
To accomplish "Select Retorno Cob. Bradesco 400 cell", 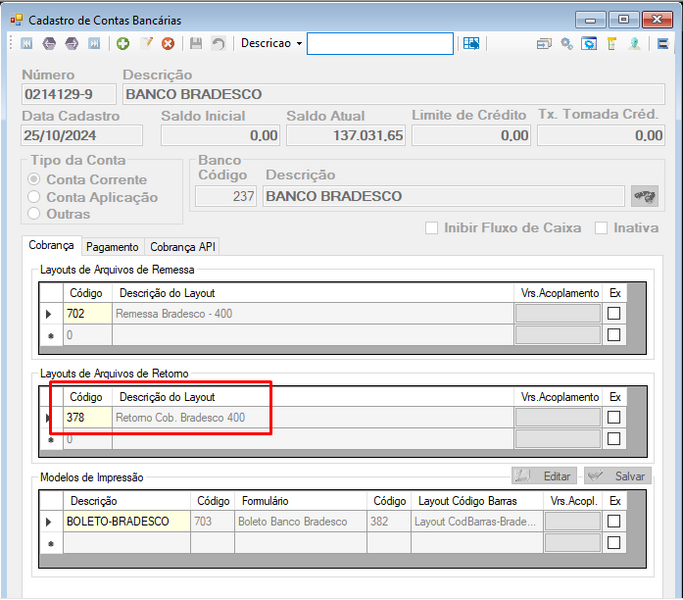I will 313,417.
